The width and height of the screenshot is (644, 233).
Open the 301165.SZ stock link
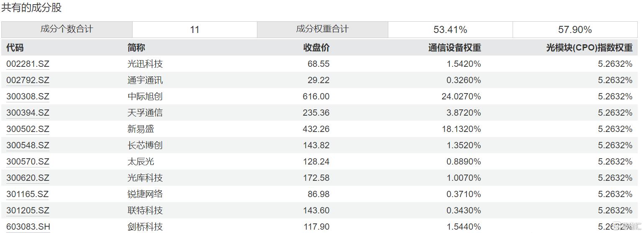tap(28, 194)
